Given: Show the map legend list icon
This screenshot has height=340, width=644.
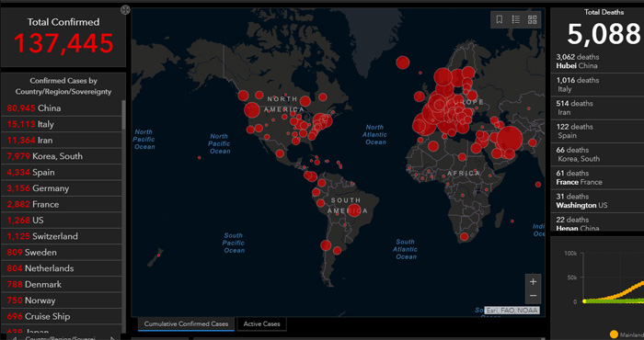Looking at the screenshot, I should pos(516,19).
